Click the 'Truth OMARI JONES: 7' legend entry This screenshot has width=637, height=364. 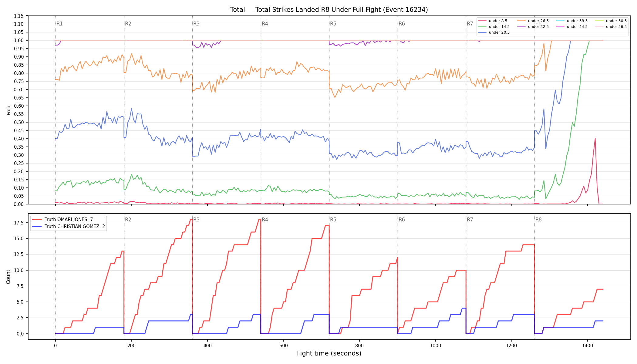tap(69, 220)
